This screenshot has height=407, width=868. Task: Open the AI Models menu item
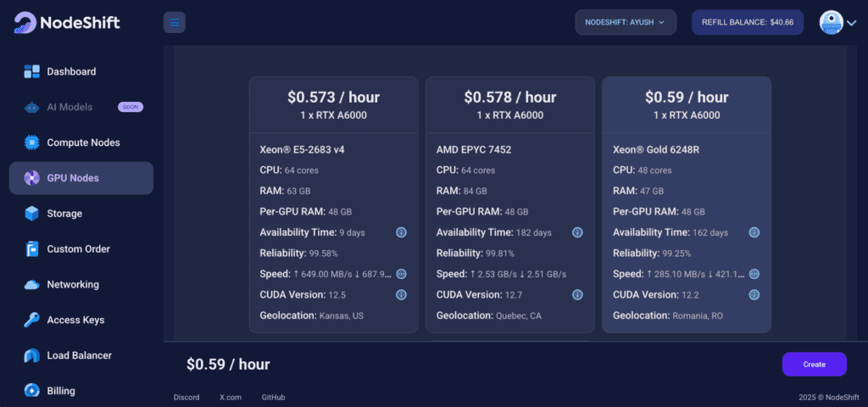coord(81,107)
